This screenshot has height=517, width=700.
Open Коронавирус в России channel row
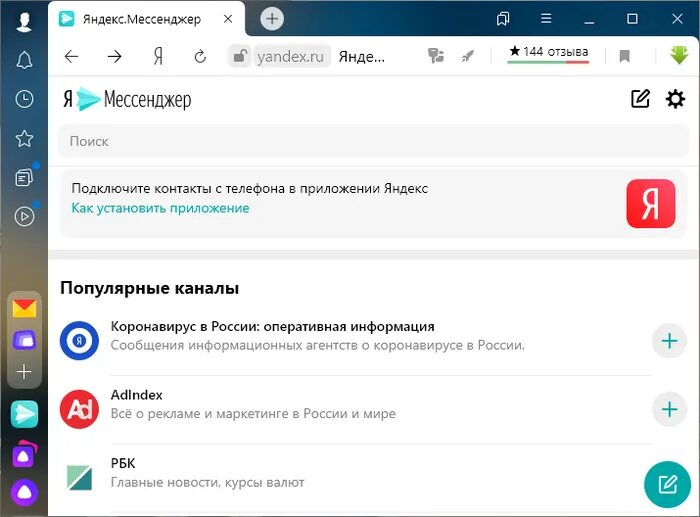click(374, 341)
